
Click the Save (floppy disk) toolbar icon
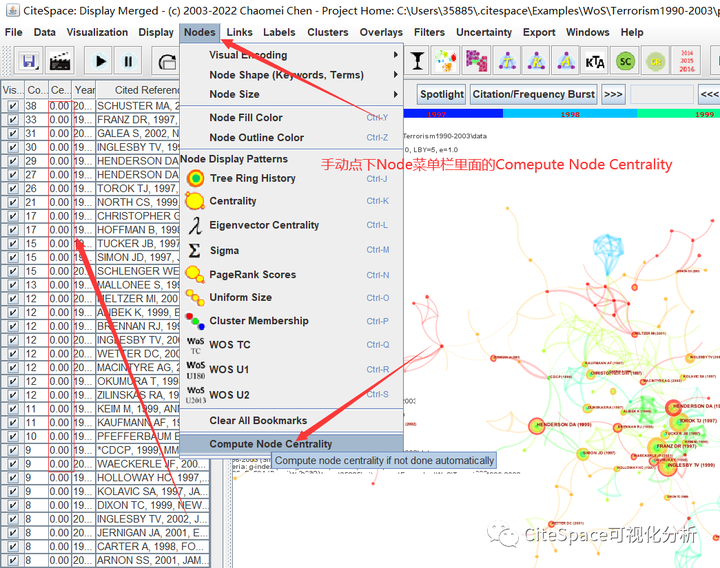tap(29, 61)
